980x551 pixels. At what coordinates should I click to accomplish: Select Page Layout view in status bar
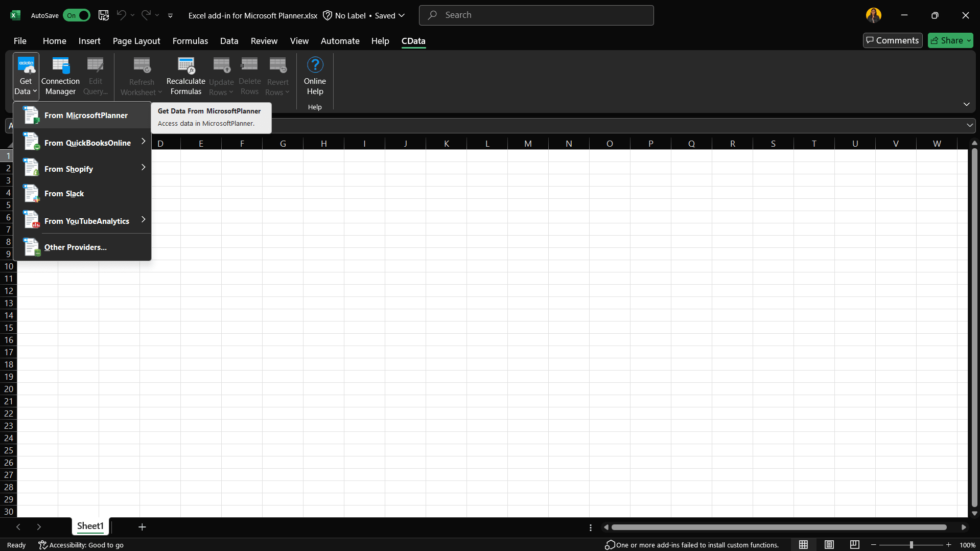(x=829, y=545)
